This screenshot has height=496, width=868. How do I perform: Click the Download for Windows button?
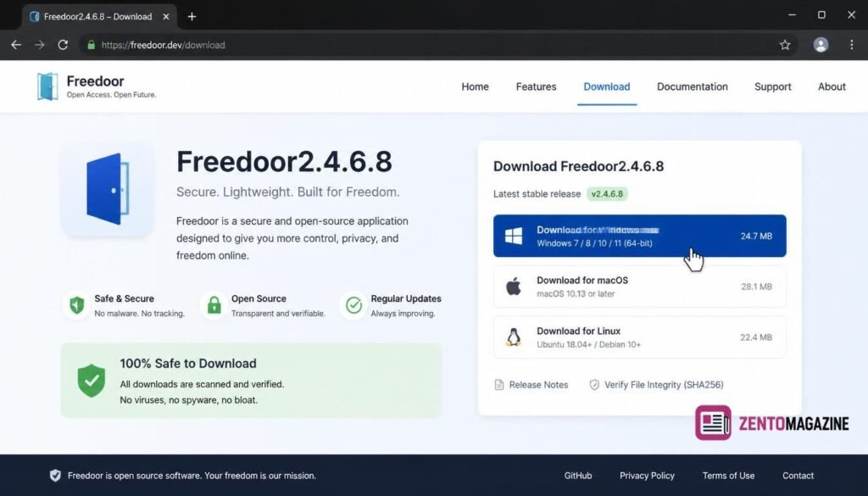click(x=639, y=236)
